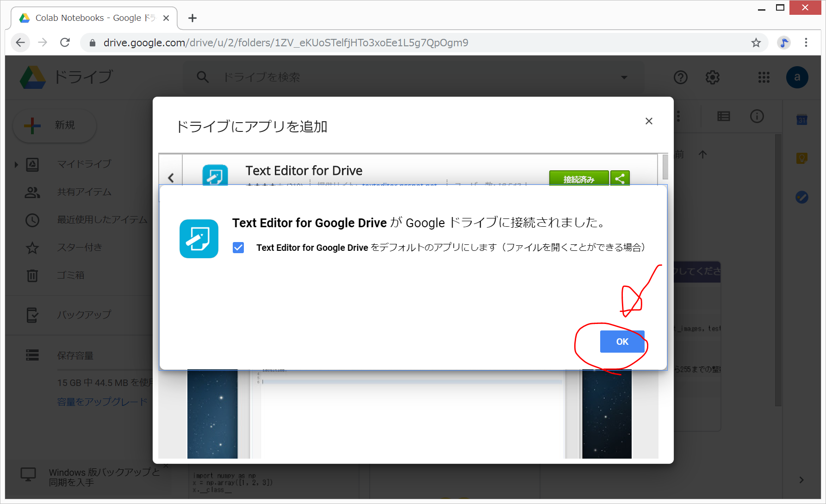The image size is (826, 504).
Task: Click the 容量をアップグレード link
Action: coord(102,402)
